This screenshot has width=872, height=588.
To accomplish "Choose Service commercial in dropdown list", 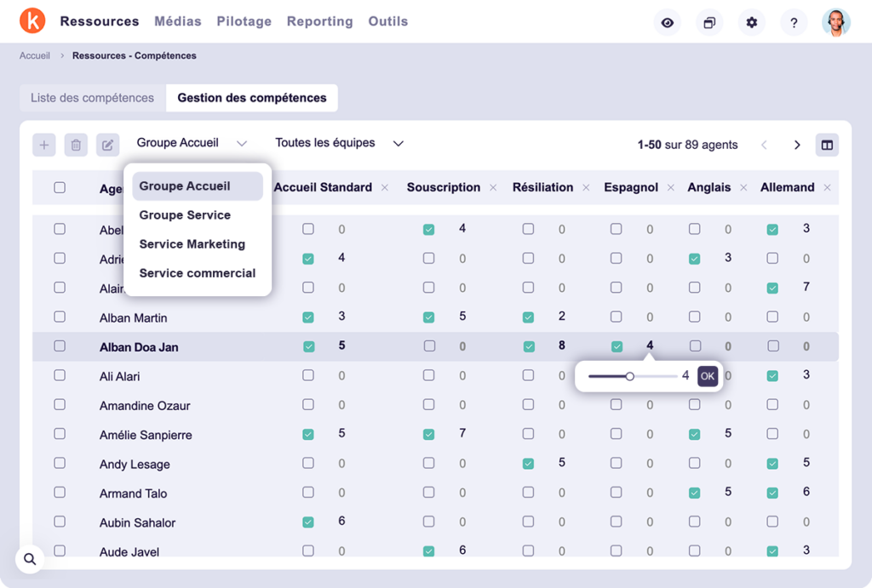I will click(198, 273).
